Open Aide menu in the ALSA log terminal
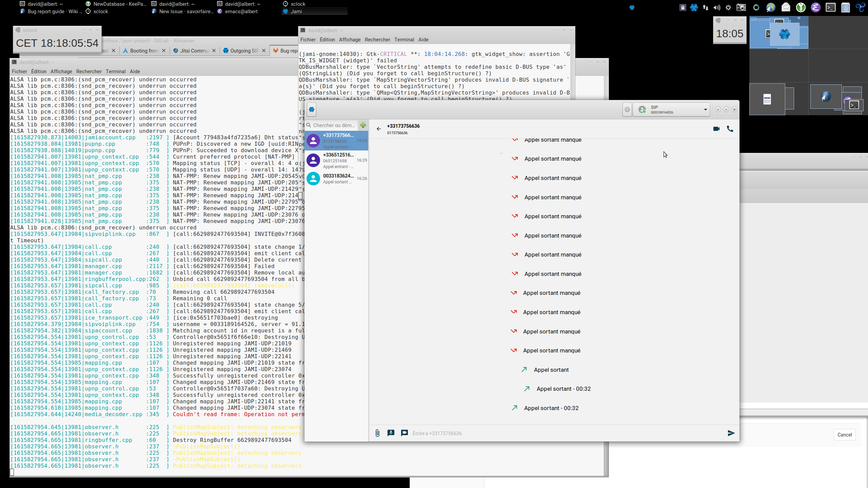Screen dimensions: 868x488 point(135,71)
